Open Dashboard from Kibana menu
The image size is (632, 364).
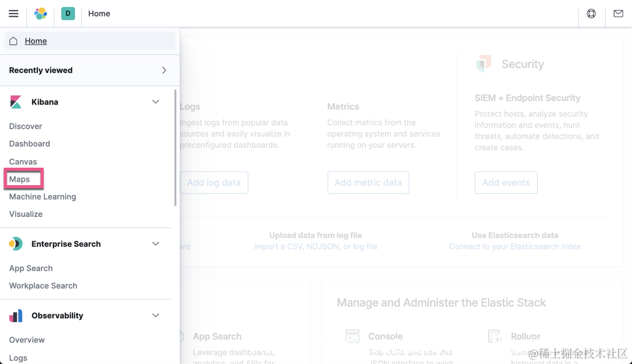tap(29, 144)
